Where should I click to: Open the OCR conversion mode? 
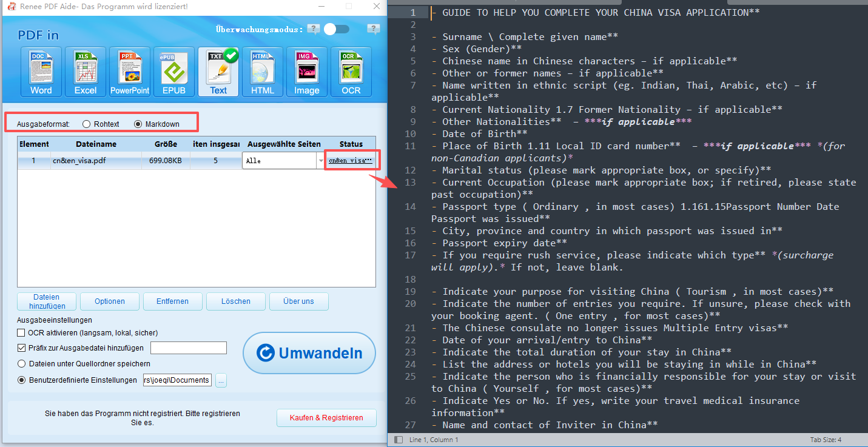tap(351, 71)
